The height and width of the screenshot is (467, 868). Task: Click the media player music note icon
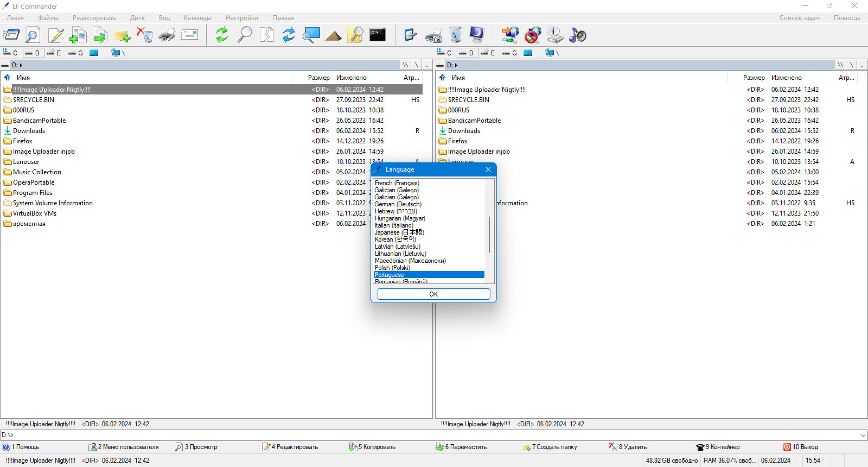(x=578, y=35)
